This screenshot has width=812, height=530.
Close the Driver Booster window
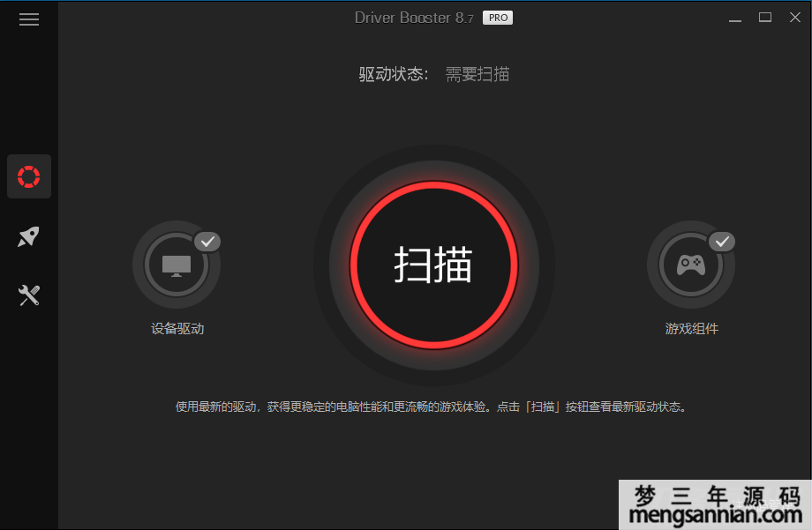(795, 18)
